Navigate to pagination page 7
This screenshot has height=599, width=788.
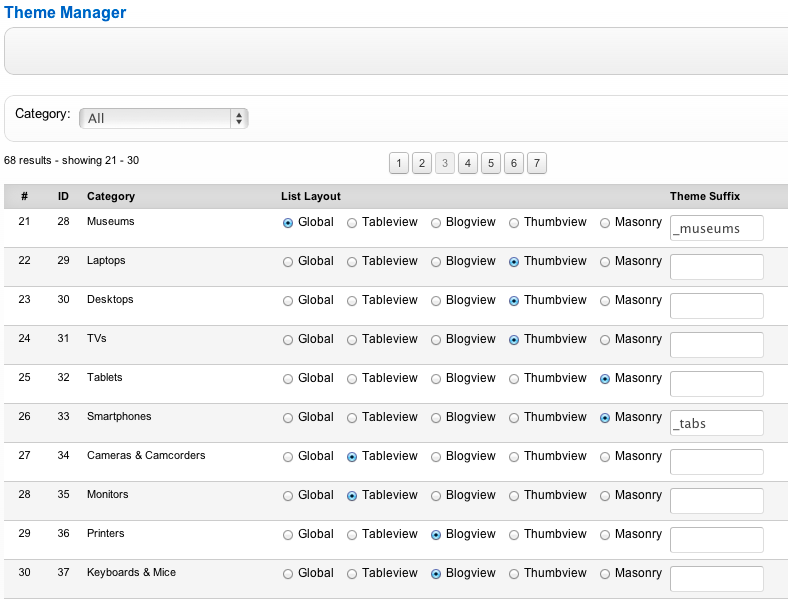(x=536, y=163)
